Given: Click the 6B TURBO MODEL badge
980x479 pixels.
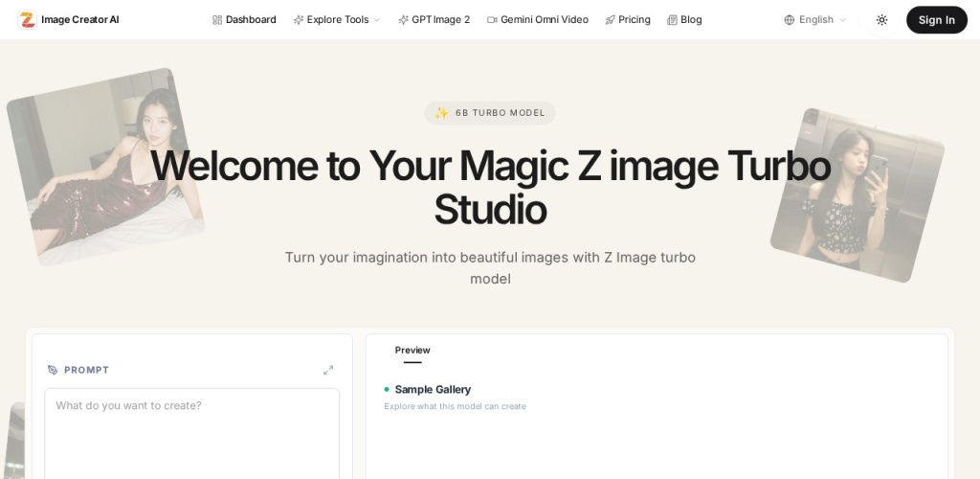Looking at the screenshot, I should (490, 113).
